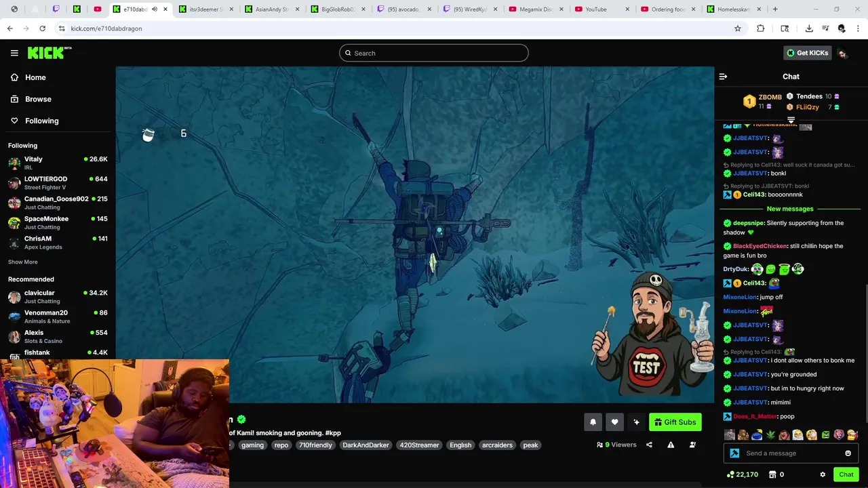
Task: Reload the page
Action: (x=42, y=28)
